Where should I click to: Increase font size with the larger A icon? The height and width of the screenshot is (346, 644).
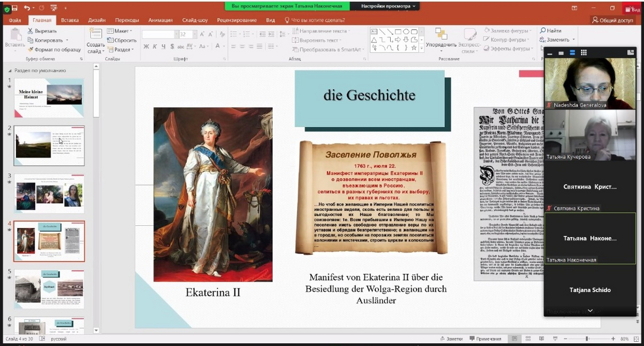[202, 34]
